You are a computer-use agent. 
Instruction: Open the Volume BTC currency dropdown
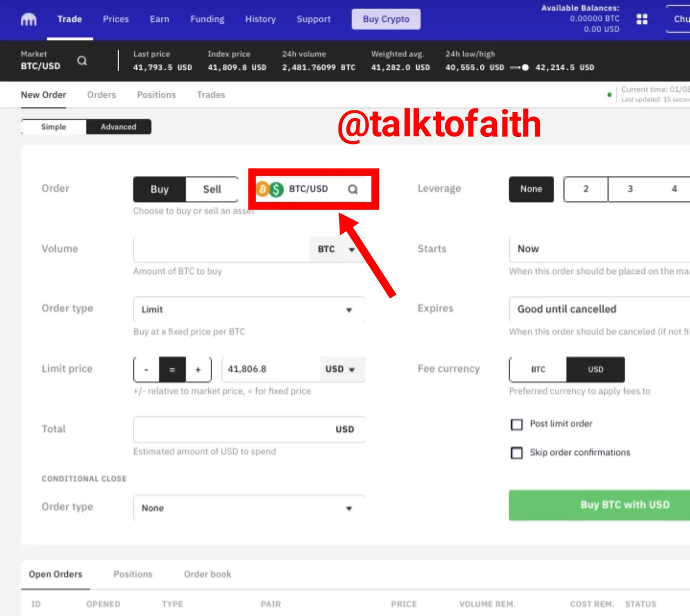coord(337,249)
